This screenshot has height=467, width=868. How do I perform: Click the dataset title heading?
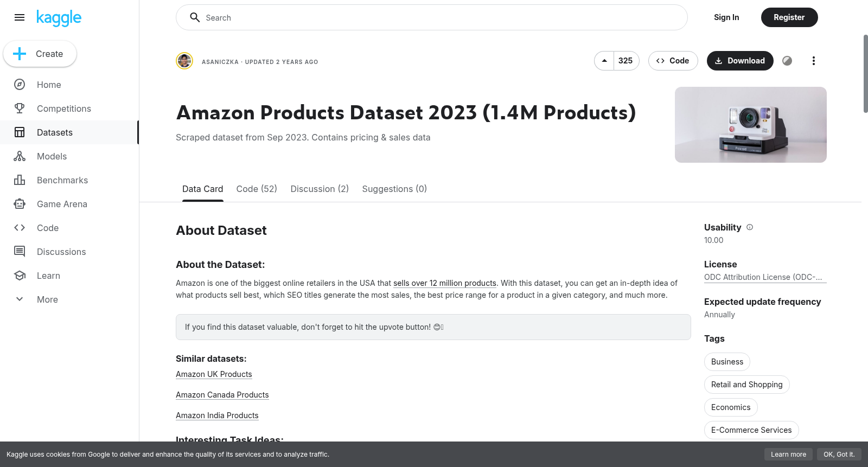pos(406,113)
